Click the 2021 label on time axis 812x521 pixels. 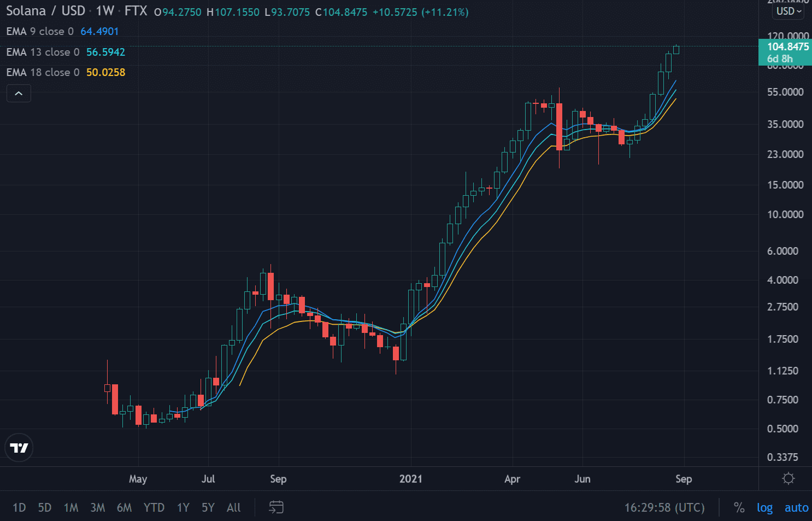tap(411, 479)
